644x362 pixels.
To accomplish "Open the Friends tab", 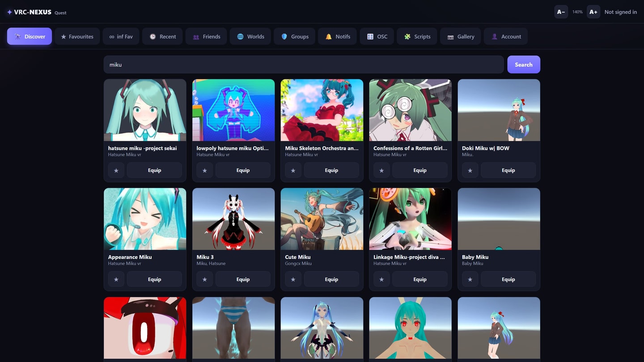I will (206, 36).
